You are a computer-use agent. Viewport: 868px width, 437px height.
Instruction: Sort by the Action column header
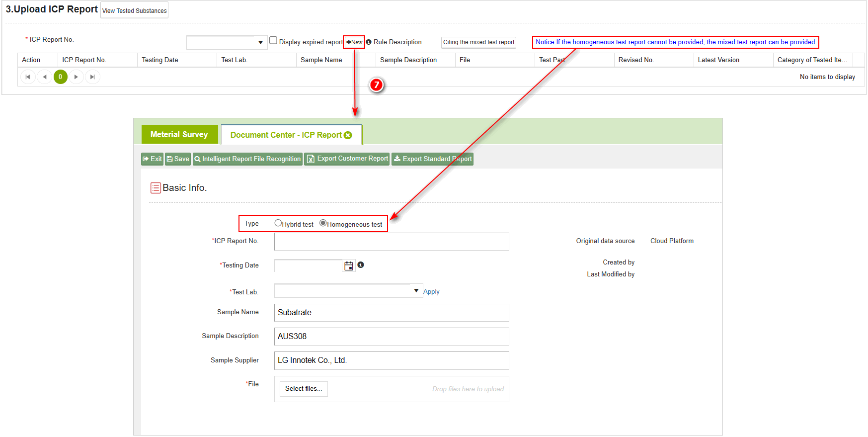pyautogui.click(x=37, y=60)
